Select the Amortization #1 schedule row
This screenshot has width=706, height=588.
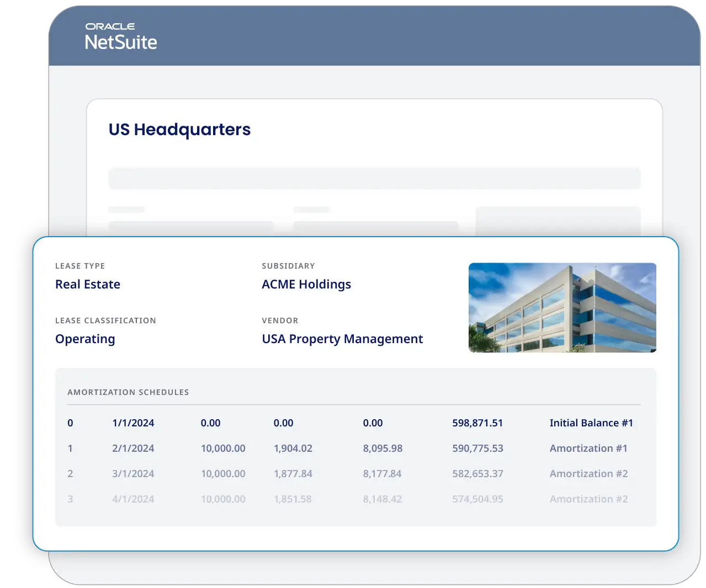coord(588,448)
